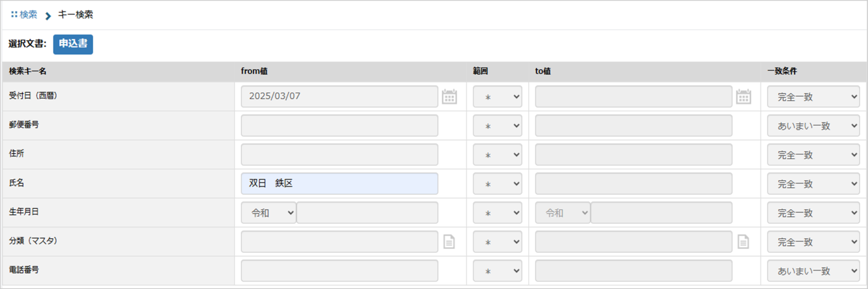Open master lookup icon for 分類 to value
This screenshot has height=289, width=868.
tap(744, 242)
